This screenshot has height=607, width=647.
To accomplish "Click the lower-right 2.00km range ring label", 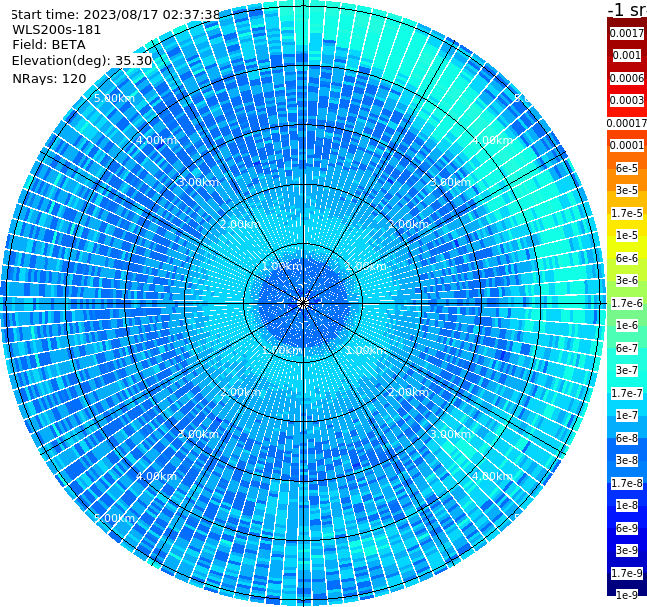I will 408,392.
